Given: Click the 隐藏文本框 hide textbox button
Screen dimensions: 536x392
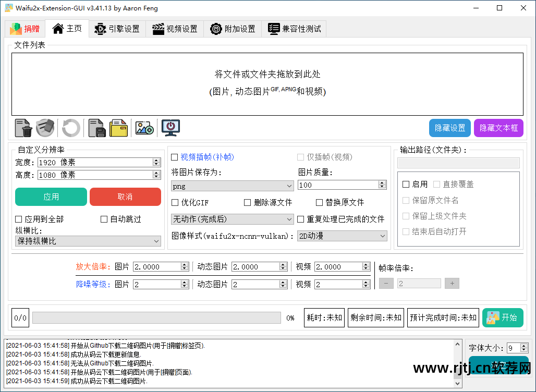Looking at the screenshot, I should pyautogui.click(x=498, y=128).
